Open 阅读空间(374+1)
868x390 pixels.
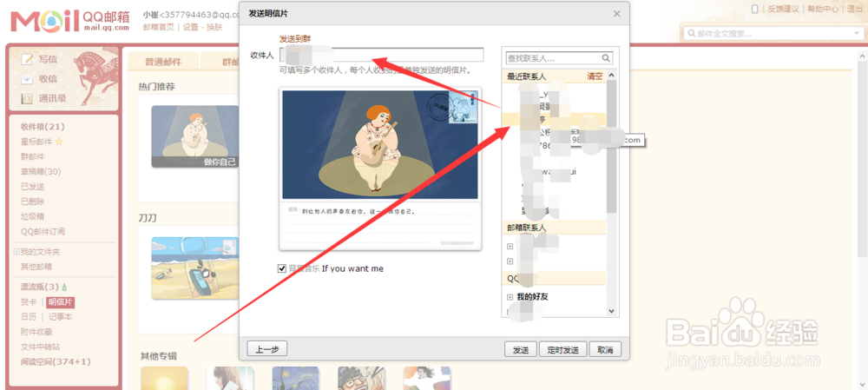coord(56,361)
